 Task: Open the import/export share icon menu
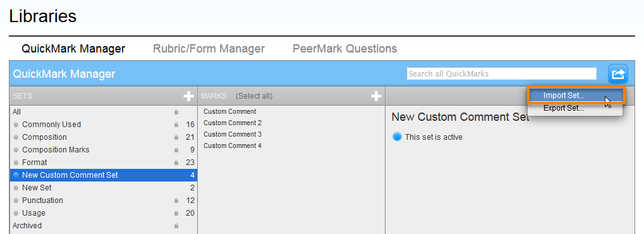(618, 74)
